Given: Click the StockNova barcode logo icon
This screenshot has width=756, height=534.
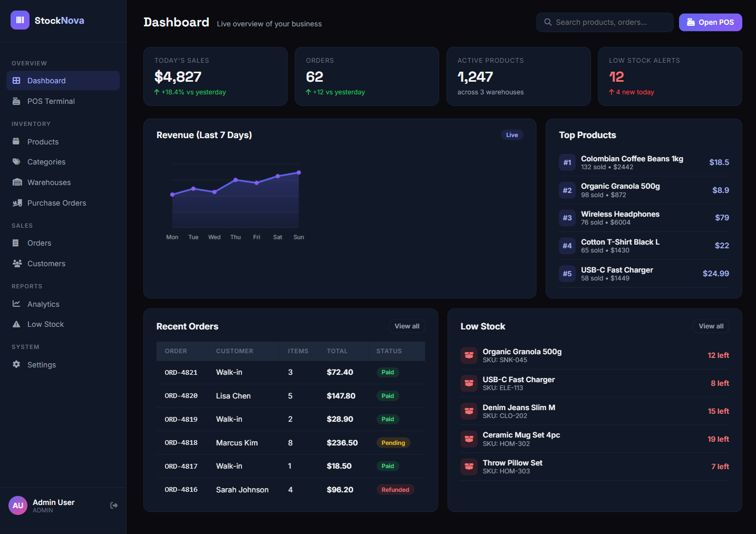Looking at the screenshot, I should point(20,20).
